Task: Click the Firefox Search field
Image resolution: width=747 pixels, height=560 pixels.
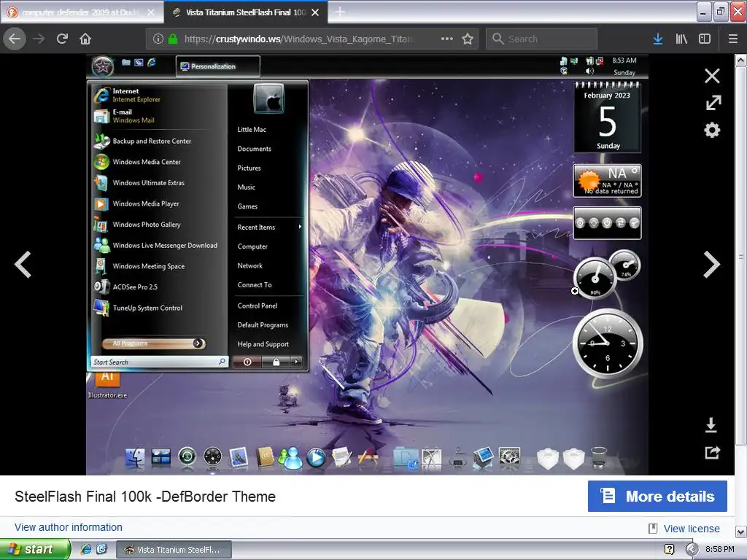Action: pyautogui.click(x=542, y=39)
